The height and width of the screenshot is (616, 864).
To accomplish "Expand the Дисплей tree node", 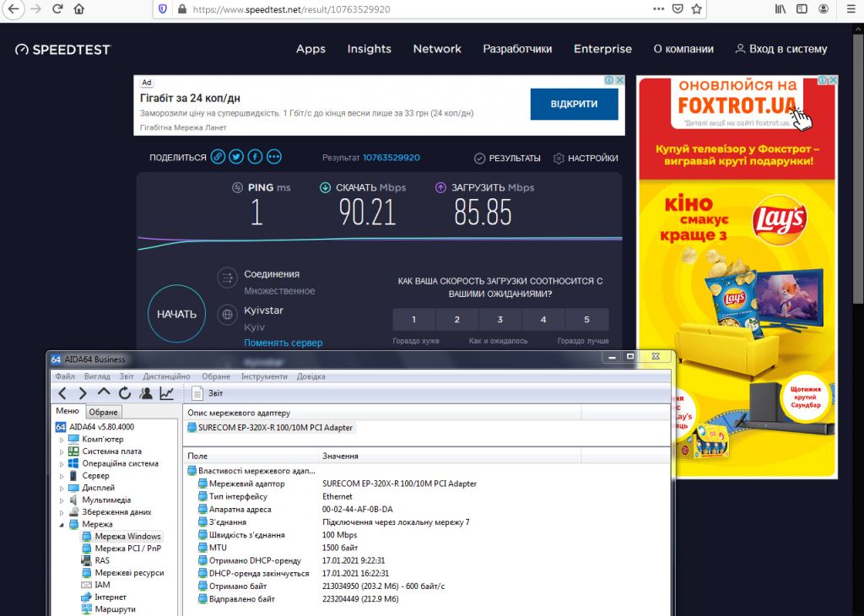I will tap(62, 489).
